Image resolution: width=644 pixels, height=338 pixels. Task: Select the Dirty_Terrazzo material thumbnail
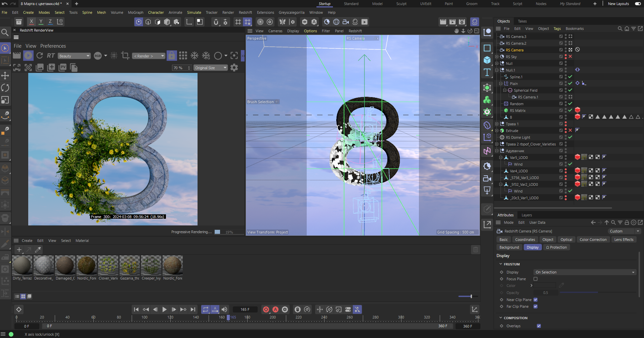click(22, 265)
